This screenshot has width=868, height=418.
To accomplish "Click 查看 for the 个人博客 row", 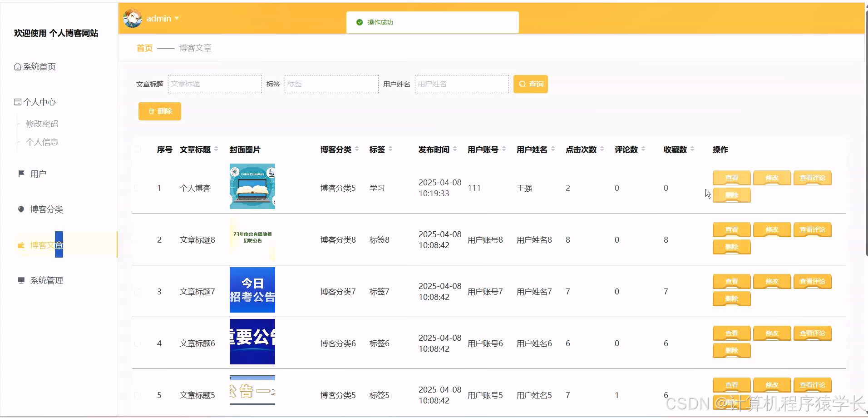I will [x=732, y=178].
